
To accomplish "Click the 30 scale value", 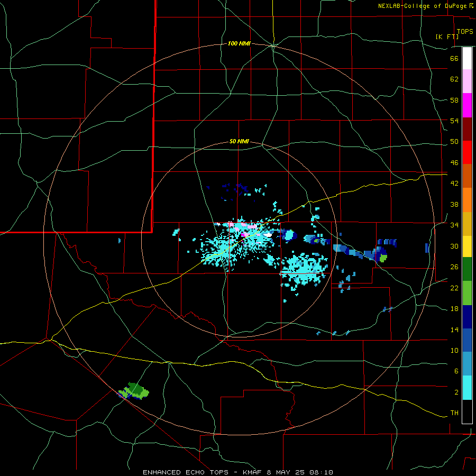I will tap(454, 246).
